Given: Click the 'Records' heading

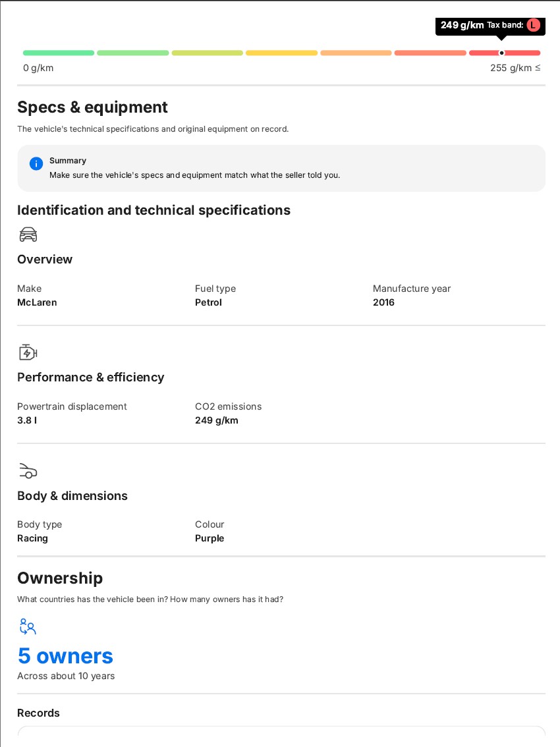Looking at the screenshot, I should pos(39,713).
